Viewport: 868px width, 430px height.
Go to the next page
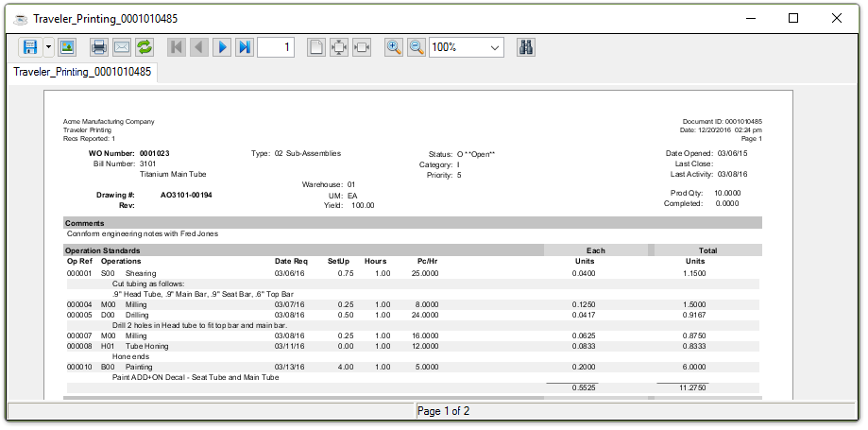[x=222, y=46]
